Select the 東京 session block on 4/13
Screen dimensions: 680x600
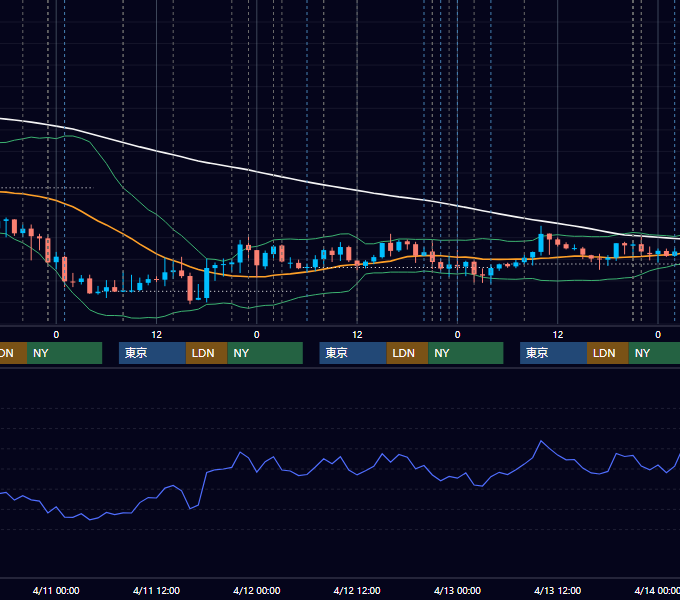[x=553, y=353]
